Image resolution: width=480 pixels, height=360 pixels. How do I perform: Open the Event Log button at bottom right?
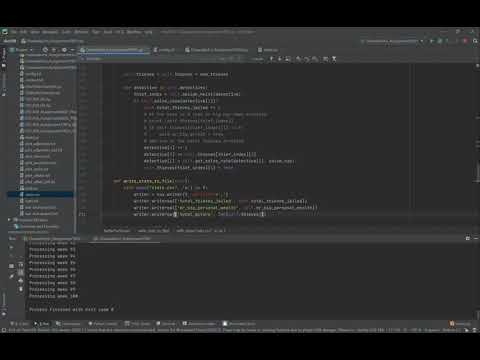click(460, 324)
